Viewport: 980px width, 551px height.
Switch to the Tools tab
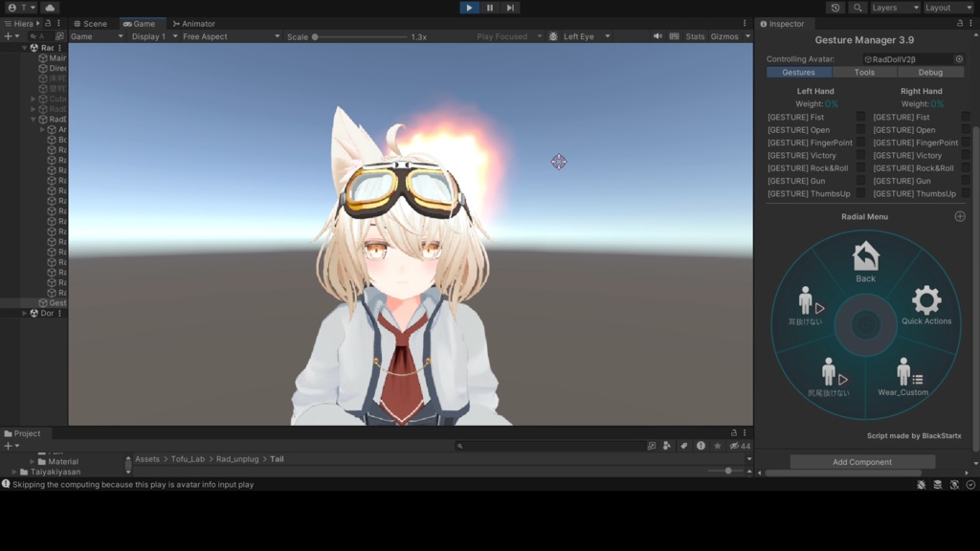tap(864, 73)
